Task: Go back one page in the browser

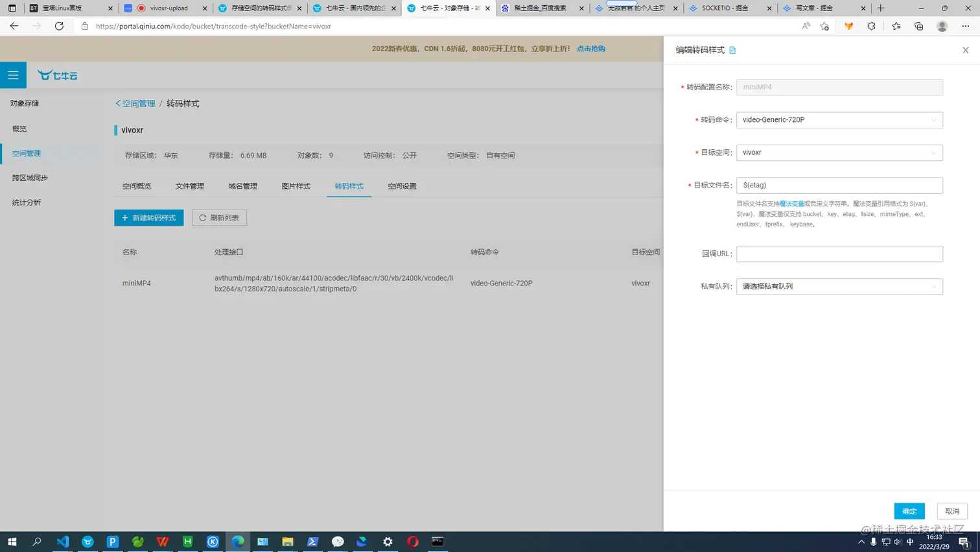Action: point(14,26)
